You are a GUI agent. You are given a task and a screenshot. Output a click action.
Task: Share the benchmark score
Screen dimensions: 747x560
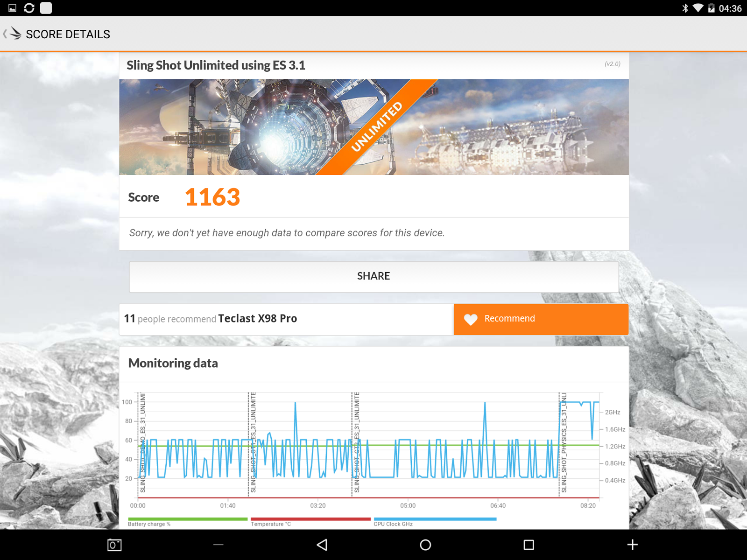[374, 277]
